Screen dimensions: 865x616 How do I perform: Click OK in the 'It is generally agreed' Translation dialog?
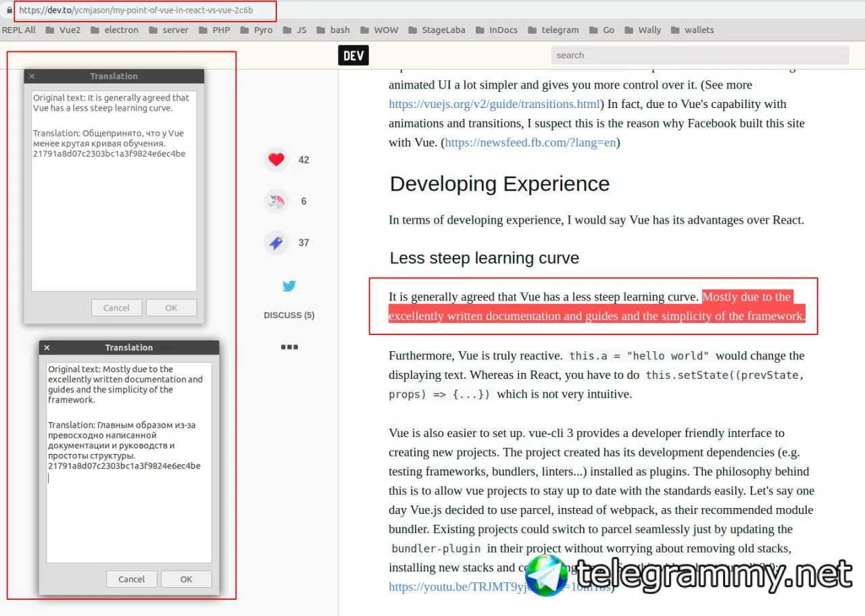(171, 308)
